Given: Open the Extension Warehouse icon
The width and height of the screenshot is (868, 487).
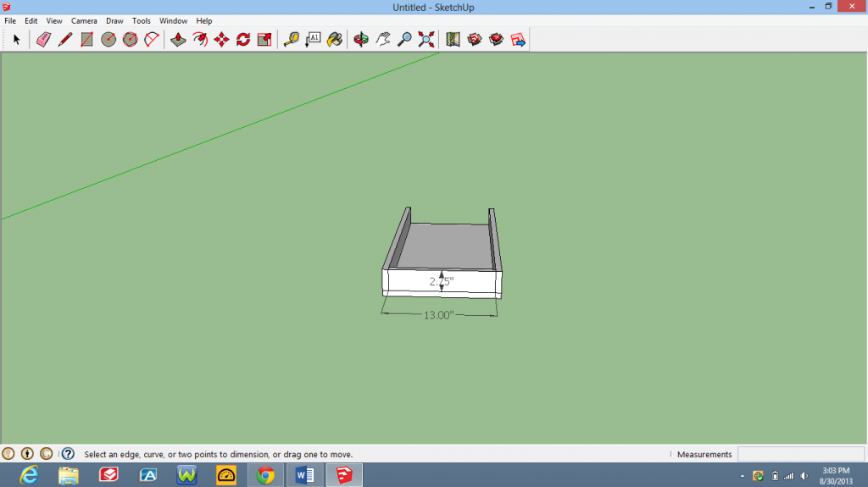Looking at the screenshot, I should click(496, 39).
